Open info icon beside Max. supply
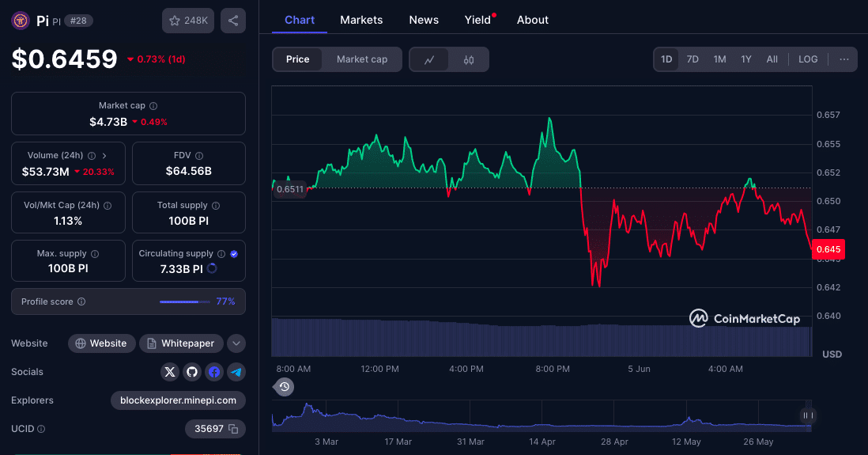Screen dimensions: 868x455 point(95,254)
